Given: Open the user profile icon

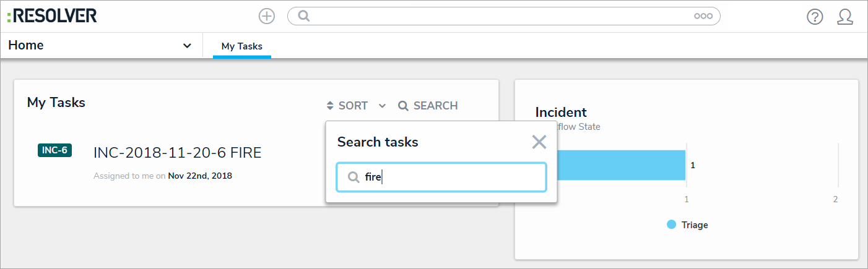Looking at the screenshot, I should [x=844, y=17].
